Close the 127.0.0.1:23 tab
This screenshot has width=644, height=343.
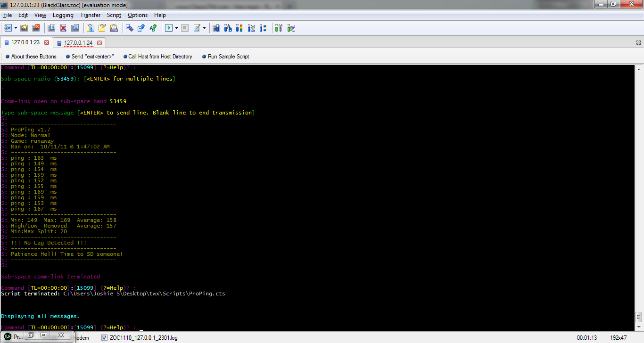point(47,42)
